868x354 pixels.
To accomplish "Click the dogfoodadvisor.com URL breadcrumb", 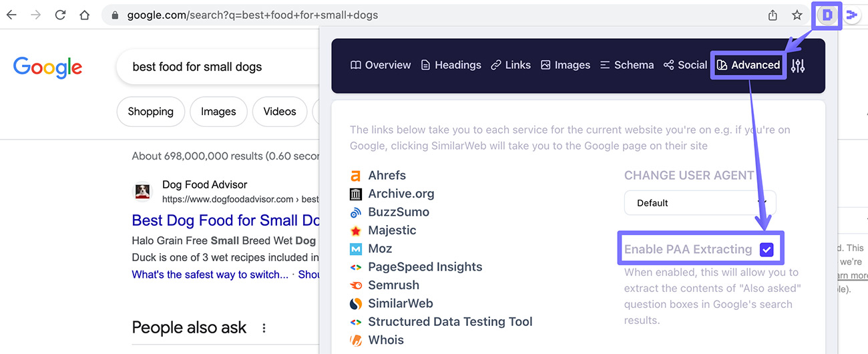I will 240,199.
